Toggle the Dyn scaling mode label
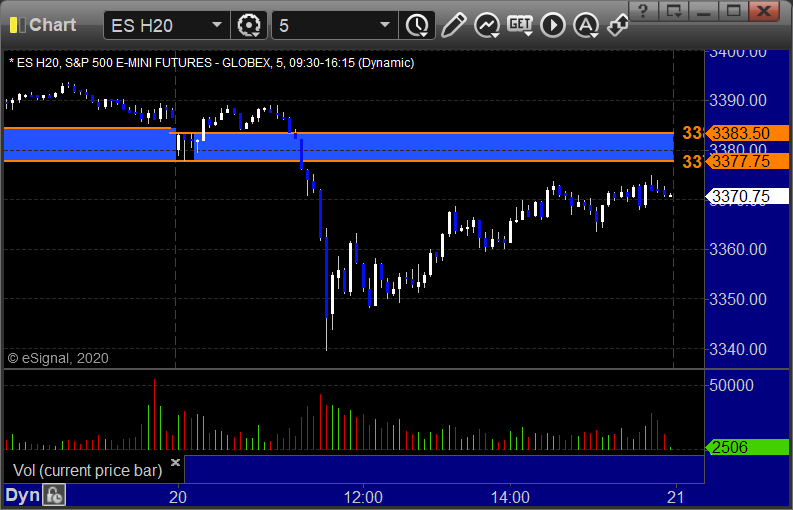Image resolution: width=793 pixels, height=510 pixels. click(22, 495)
